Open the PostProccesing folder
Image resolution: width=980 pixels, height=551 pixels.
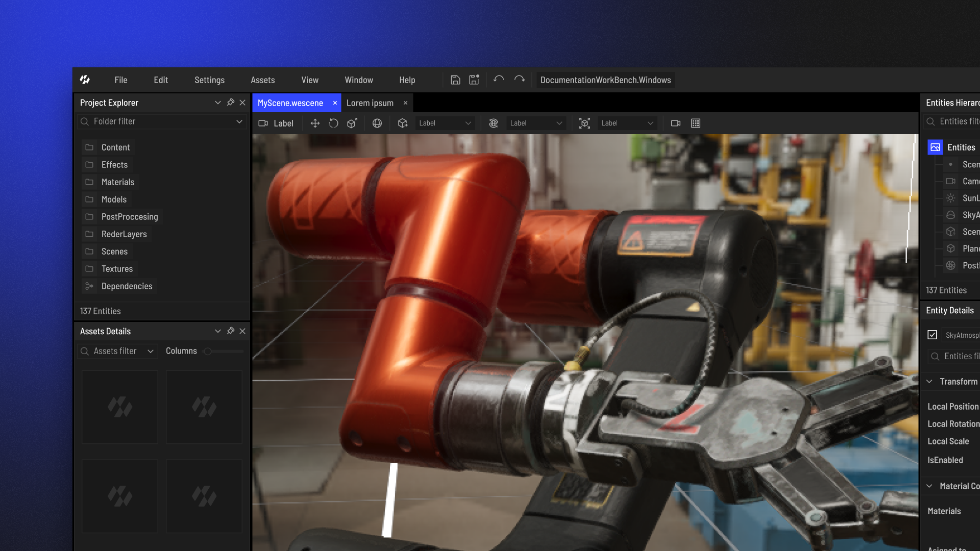tap(121, 217)
